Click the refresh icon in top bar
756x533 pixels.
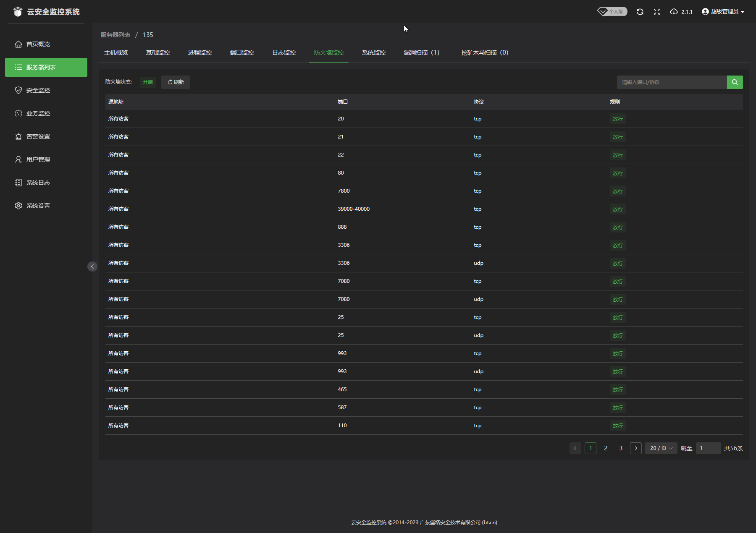(640, 12)
